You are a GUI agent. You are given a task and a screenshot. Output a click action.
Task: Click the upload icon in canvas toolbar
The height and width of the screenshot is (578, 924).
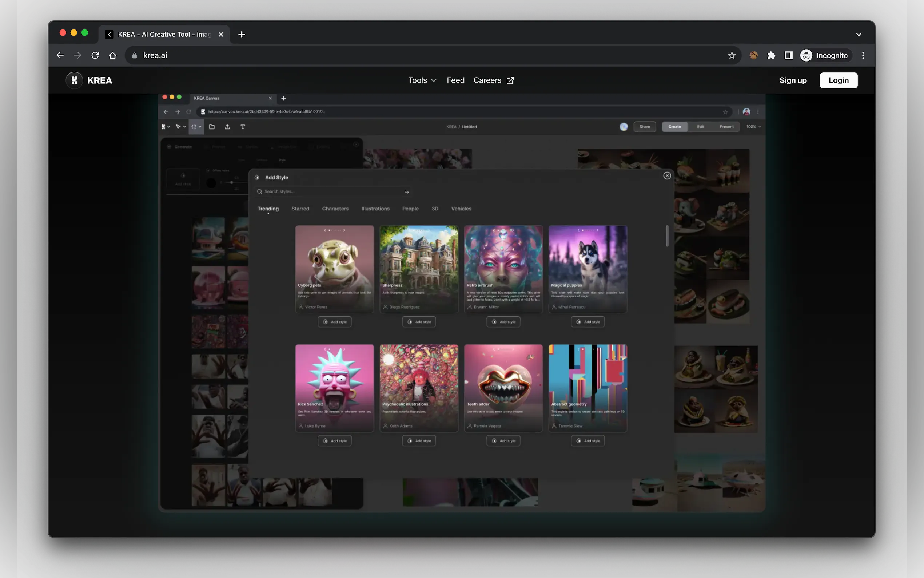[227, 127]
